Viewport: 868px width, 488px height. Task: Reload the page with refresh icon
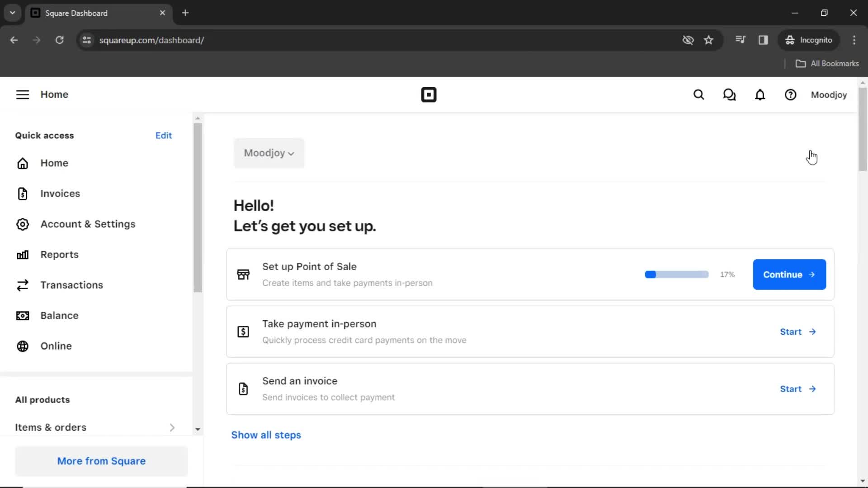pyautogui.click(x=59, y=40)
